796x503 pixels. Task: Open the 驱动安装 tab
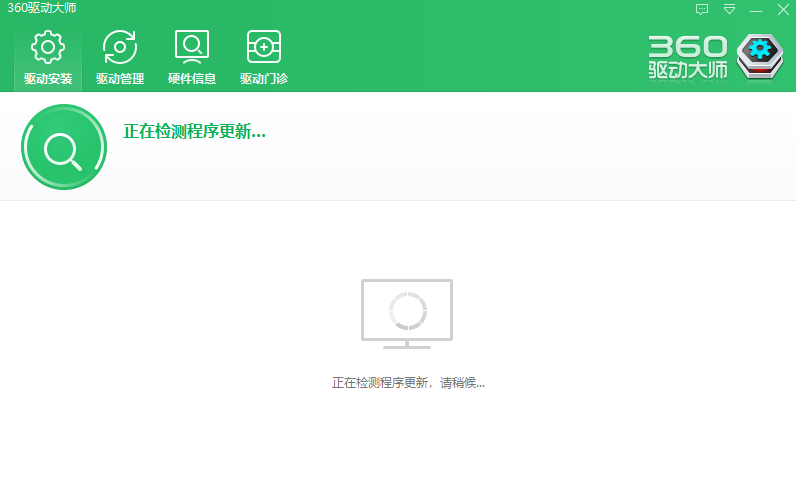[x=48, y=57]
